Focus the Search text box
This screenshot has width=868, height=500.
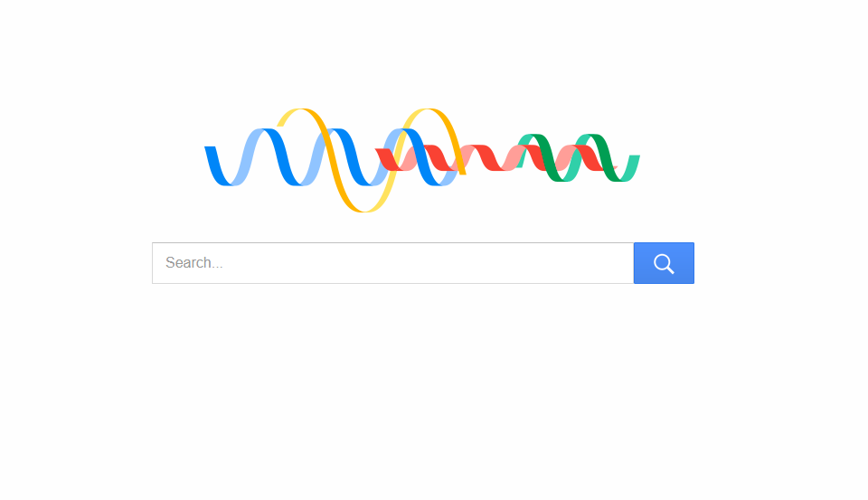click(392, 263)
